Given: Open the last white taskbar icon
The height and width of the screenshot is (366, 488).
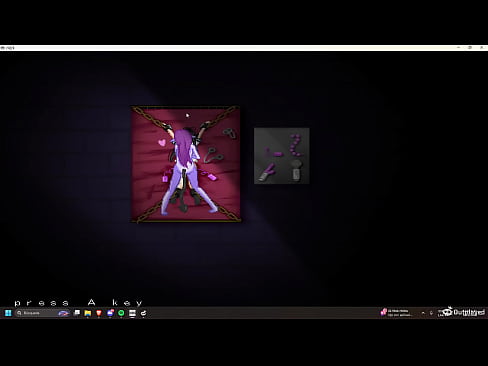Looking at the screenshot, I should 144,313.
